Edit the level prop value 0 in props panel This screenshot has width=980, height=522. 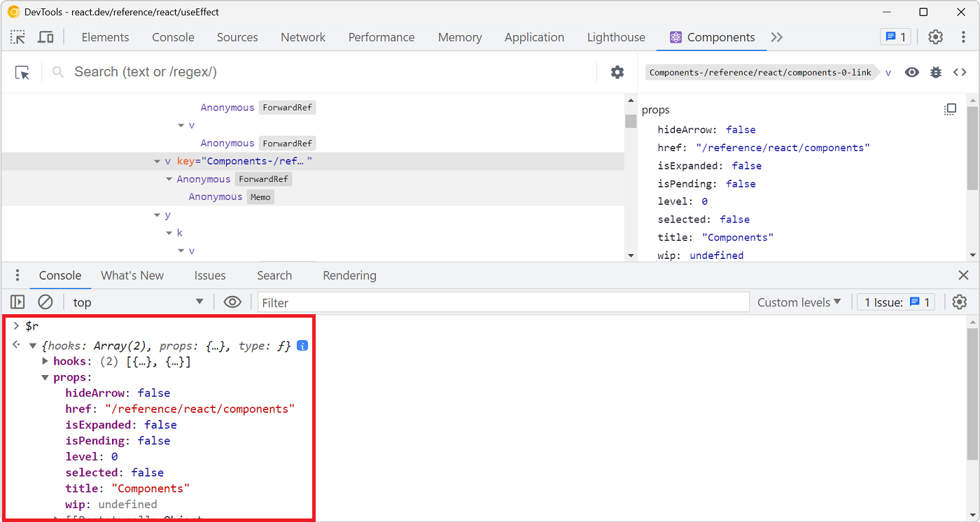click(704, 202)
